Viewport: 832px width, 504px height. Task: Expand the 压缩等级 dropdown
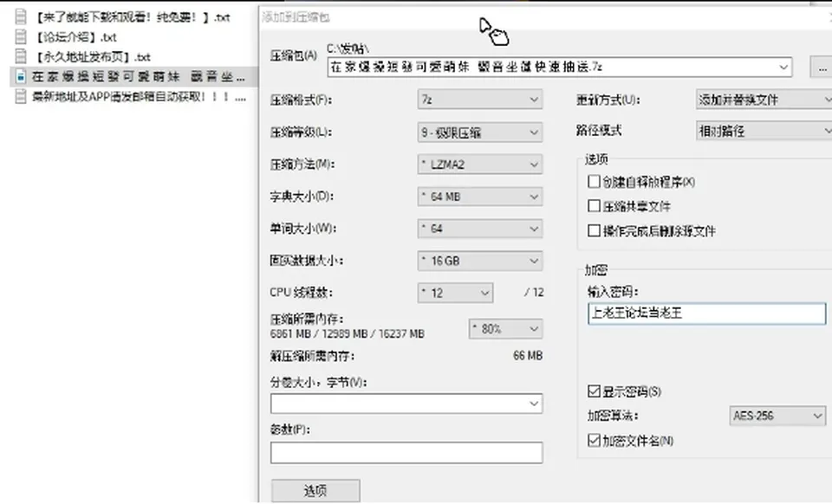[x=479, y=132]
